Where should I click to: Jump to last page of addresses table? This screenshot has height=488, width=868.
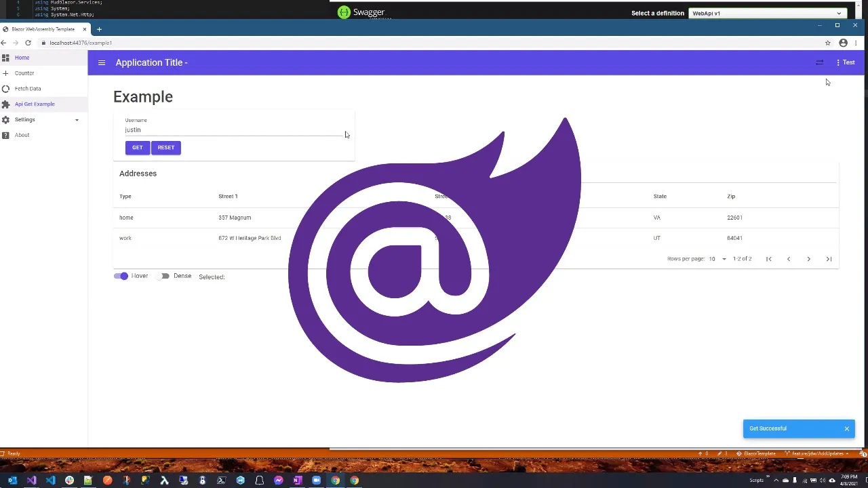(829, 259)
